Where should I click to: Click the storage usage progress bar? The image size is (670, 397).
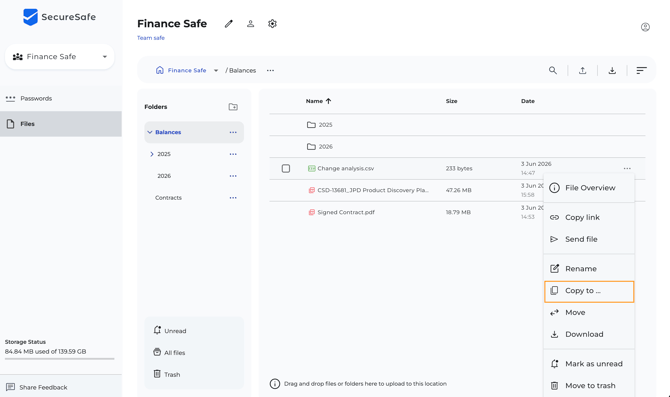59,359
